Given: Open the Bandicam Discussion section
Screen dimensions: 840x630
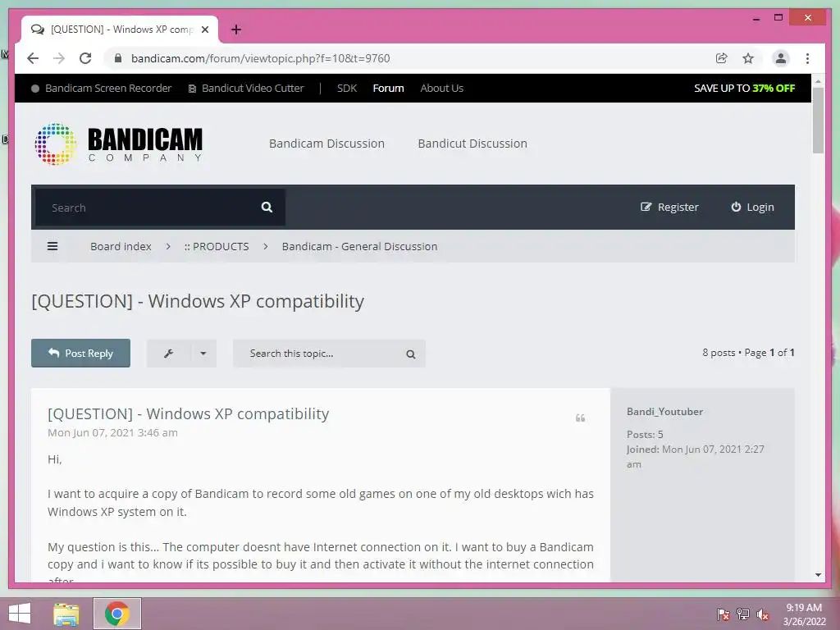Looking at the screenshot, I should coord(326,144).
